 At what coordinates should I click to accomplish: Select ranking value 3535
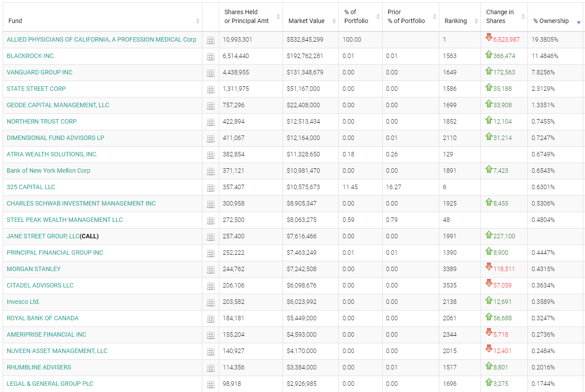click(449, 285)
